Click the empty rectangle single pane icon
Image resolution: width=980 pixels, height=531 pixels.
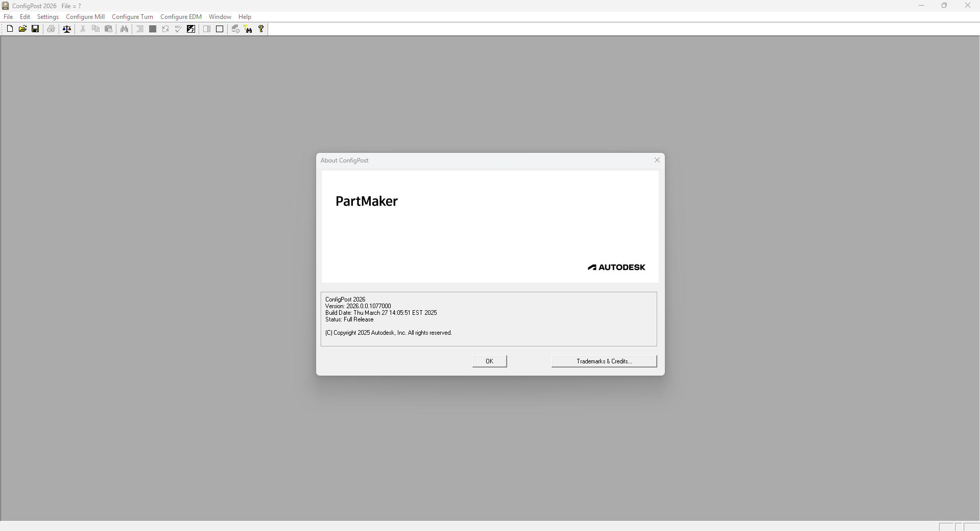[220, 29]
